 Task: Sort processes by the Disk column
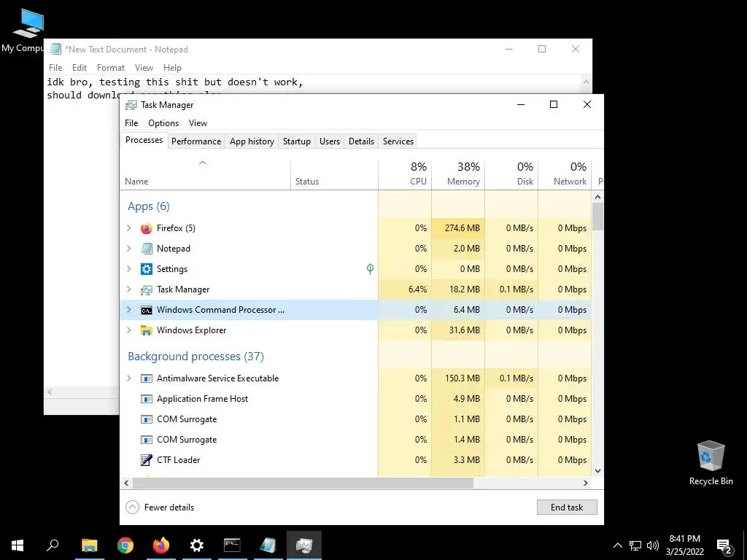[x=511, y=174]
